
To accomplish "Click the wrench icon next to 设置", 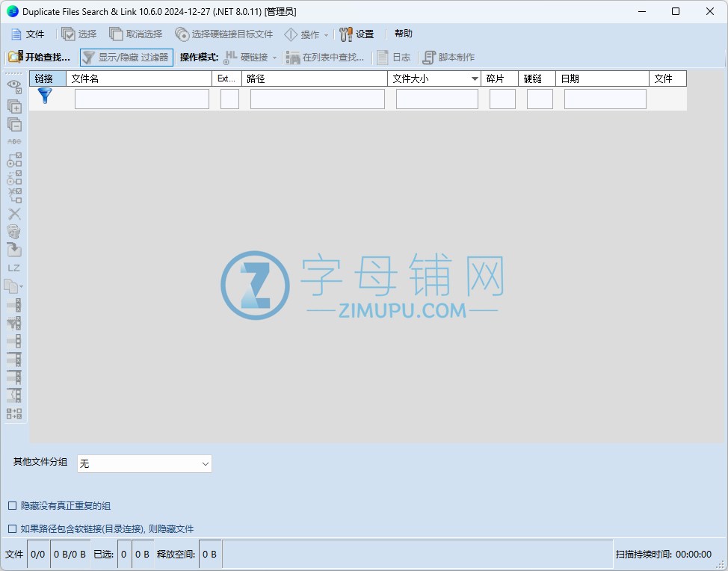I will [x=346, y=34].
